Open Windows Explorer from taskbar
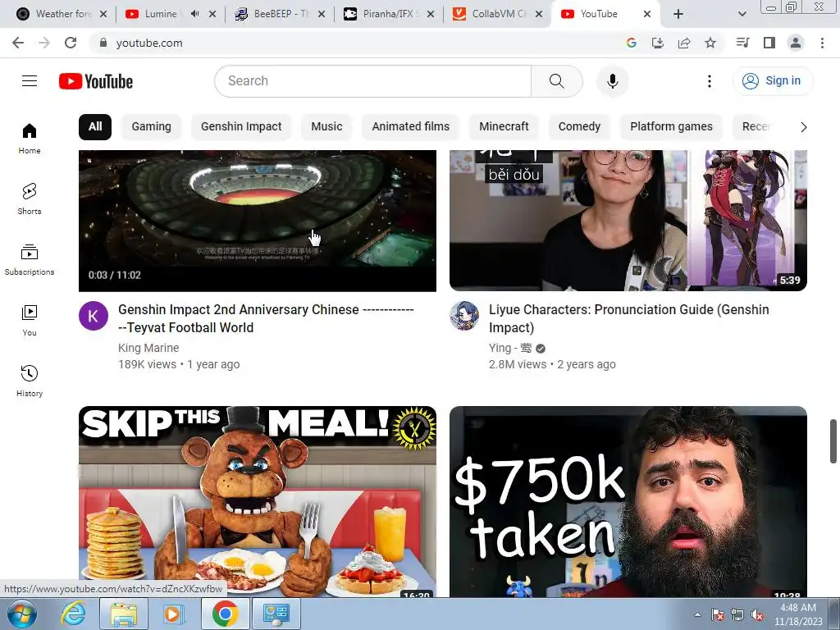840x630 pixels. 124,614
